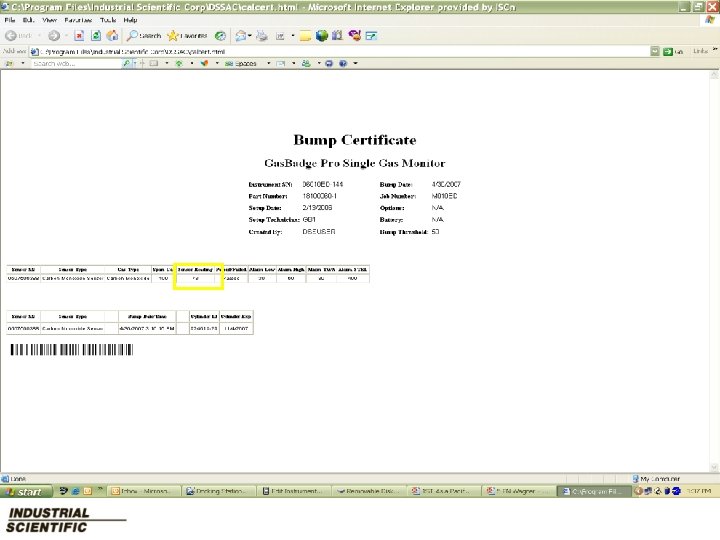Click the Search web input field
The width and height of the screenshot is (720, 540).
point(76,63)
